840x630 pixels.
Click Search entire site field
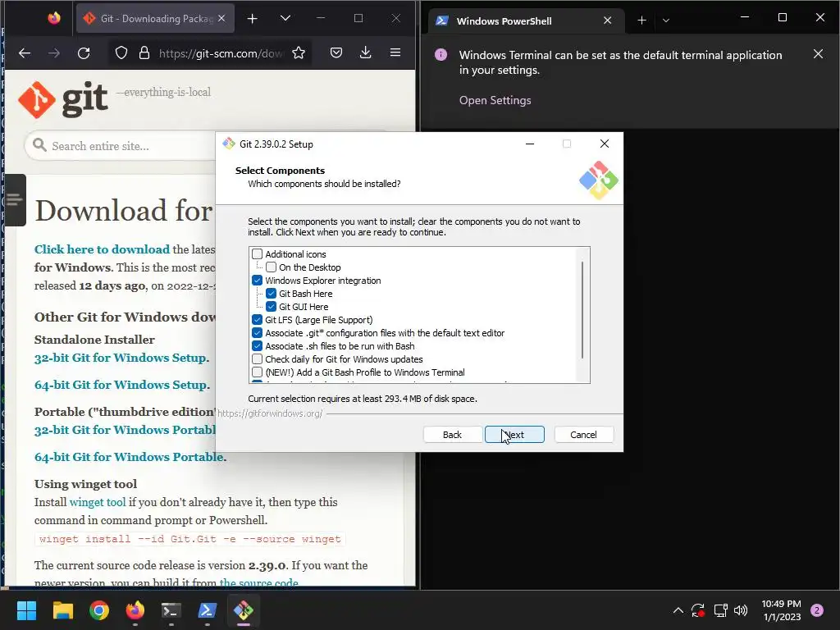121,146
